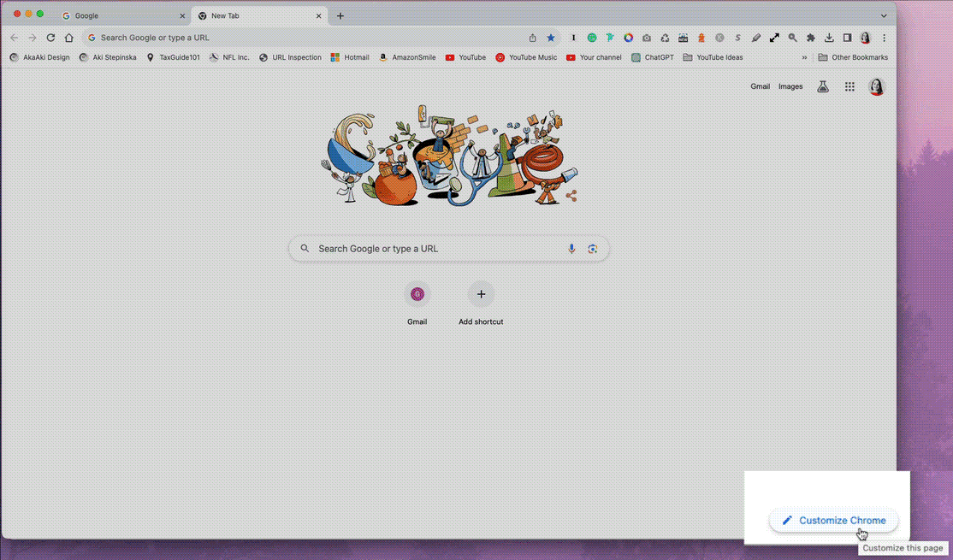Open the teal bird extension

click(610, 38)
